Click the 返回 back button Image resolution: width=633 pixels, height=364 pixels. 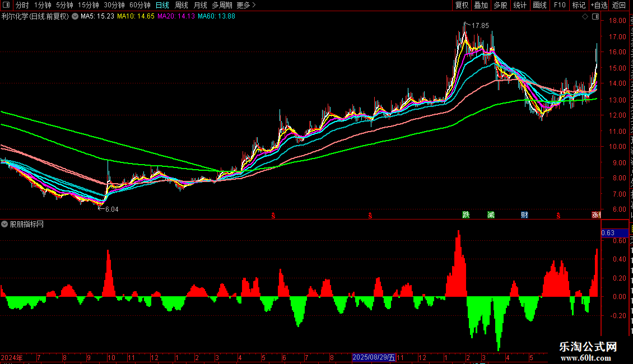click(x=619, y=5)
